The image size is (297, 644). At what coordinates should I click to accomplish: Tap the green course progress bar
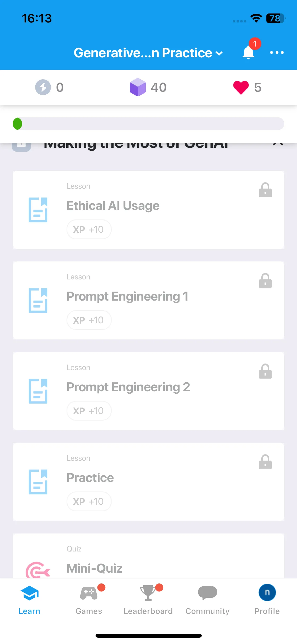148,124
